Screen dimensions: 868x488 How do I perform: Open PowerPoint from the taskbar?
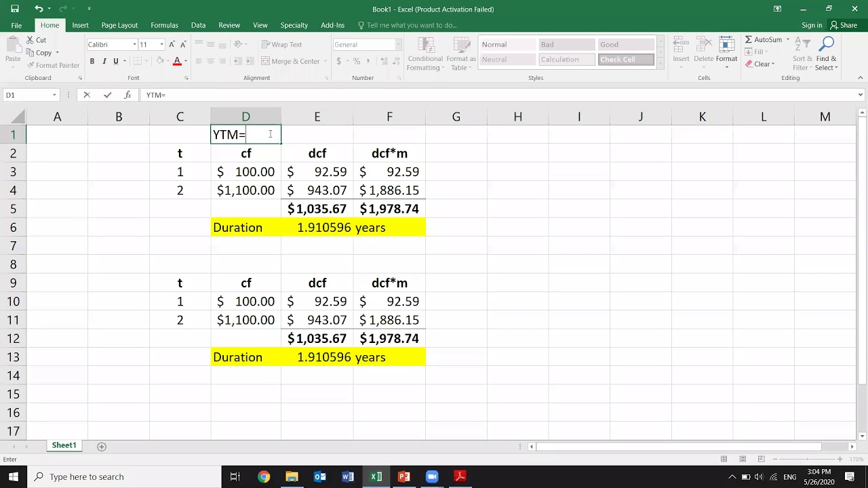pyautogui.click(x=404, y=476)
